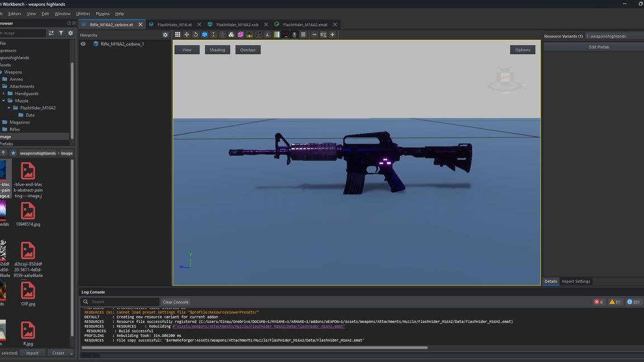Click the grid icon in the viewport toolbar
The width and height of the screenshot is (644, 362).
point(178,35)
